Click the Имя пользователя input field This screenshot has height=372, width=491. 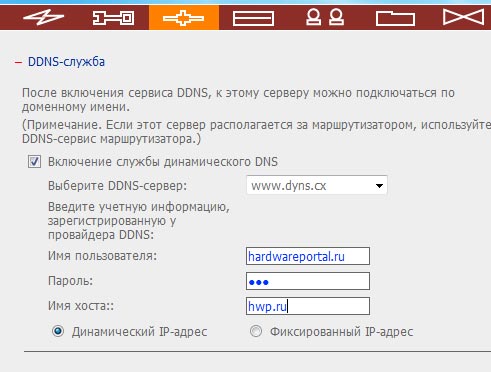[x=308, y=256]
